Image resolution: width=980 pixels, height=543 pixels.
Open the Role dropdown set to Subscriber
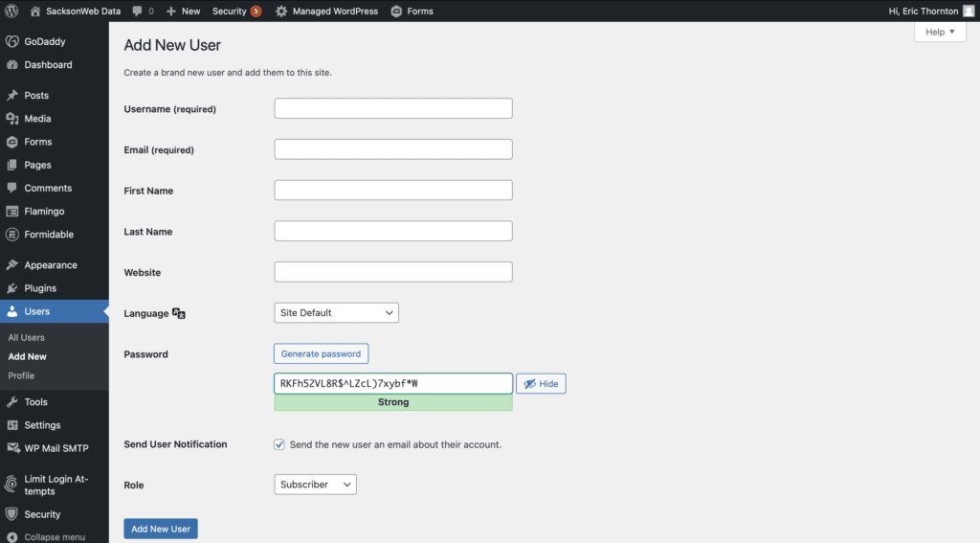[x=315, y=485]
